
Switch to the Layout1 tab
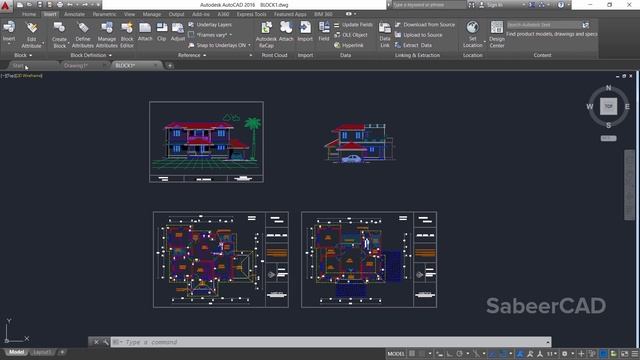pos(42,352)
